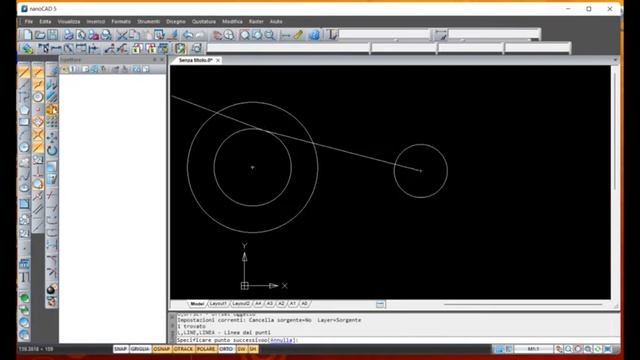Switch to the Layout1 tab

[218, 304]
